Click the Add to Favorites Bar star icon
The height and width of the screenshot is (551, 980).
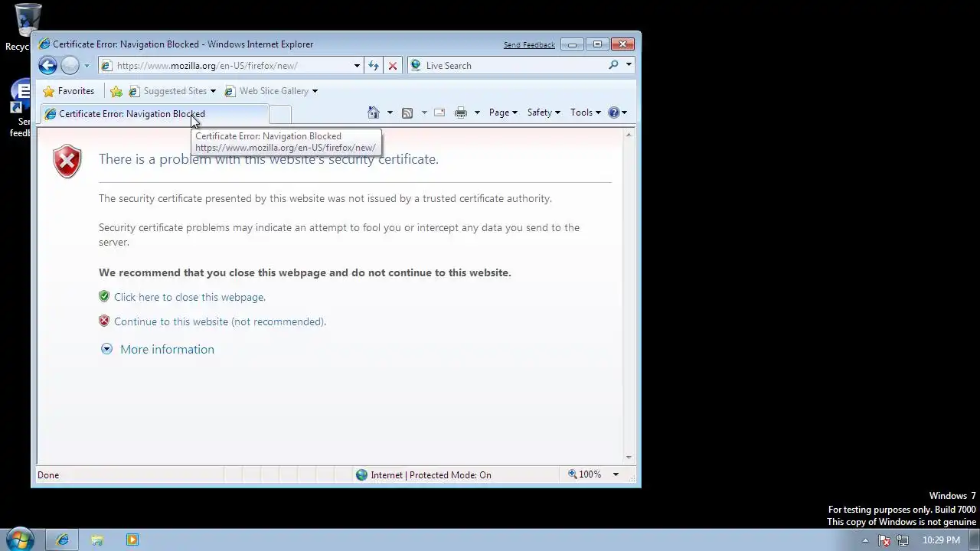point(116,91)
